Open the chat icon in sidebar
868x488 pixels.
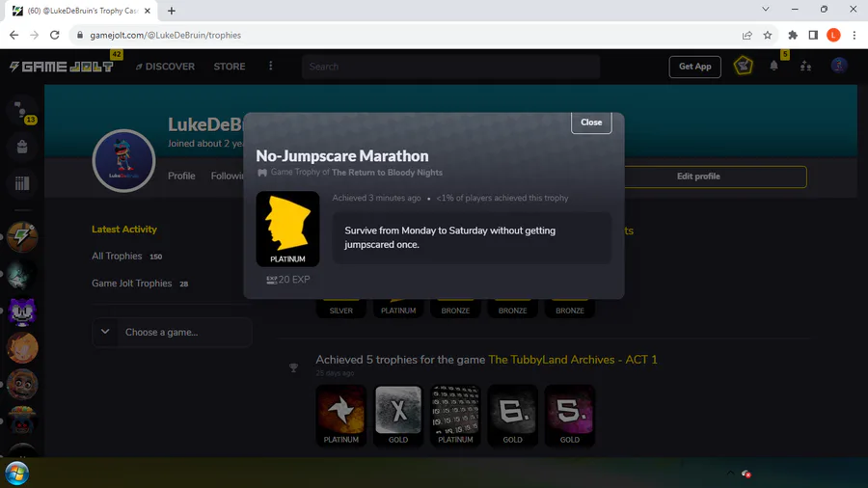click(21, 111)
